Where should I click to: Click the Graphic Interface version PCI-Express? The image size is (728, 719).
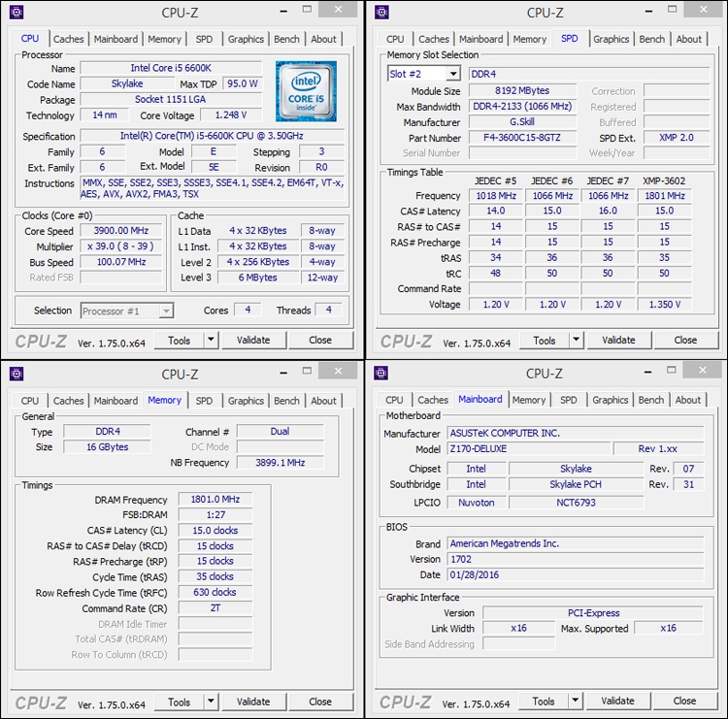[593, 612]
